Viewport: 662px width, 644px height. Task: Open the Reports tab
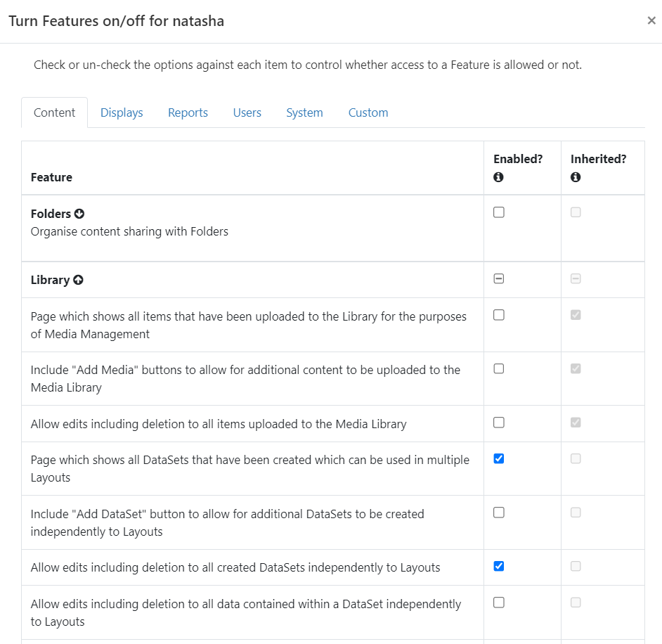188,112
